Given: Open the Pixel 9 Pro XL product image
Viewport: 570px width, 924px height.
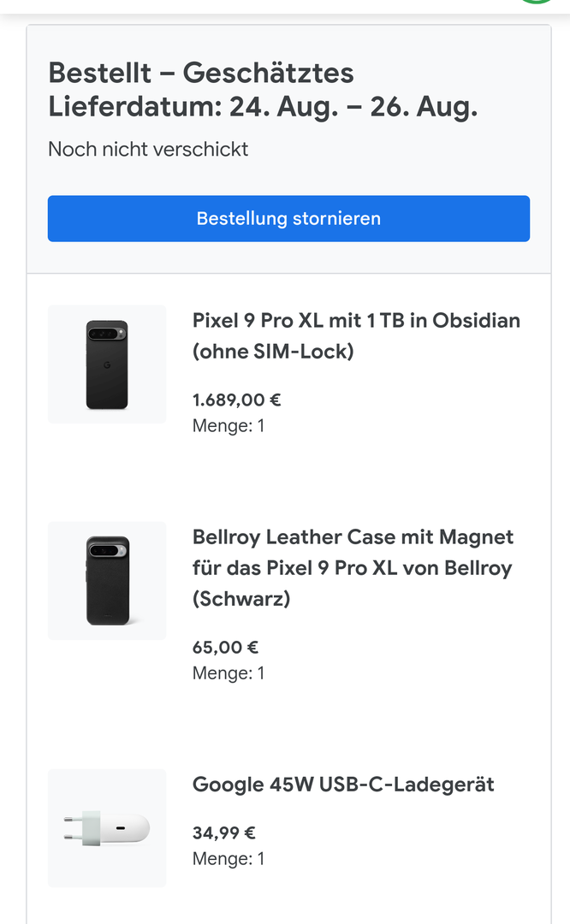Looking at the screenshot, I should [x=107, y=364].
